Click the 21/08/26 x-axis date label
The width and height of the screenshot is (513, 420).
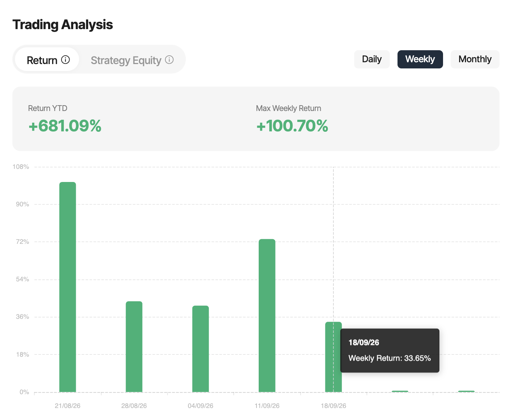(x=68, y=406)
